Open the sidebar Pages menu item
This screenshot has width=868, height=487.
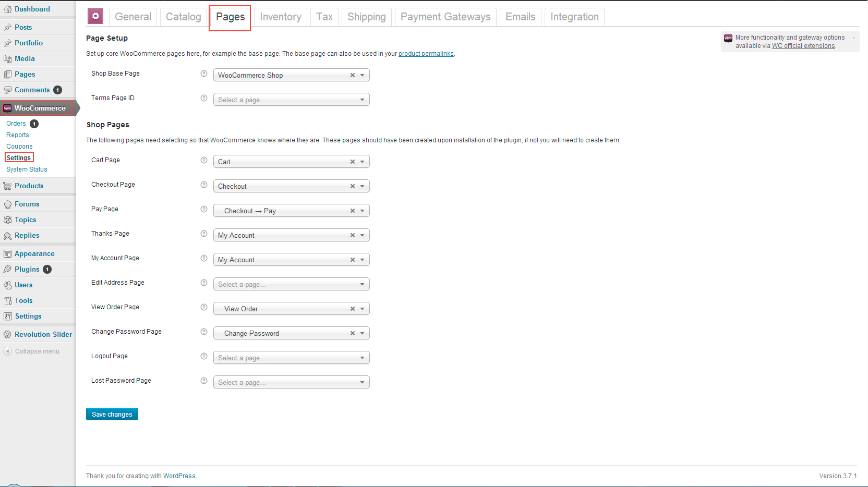[25, 74]
